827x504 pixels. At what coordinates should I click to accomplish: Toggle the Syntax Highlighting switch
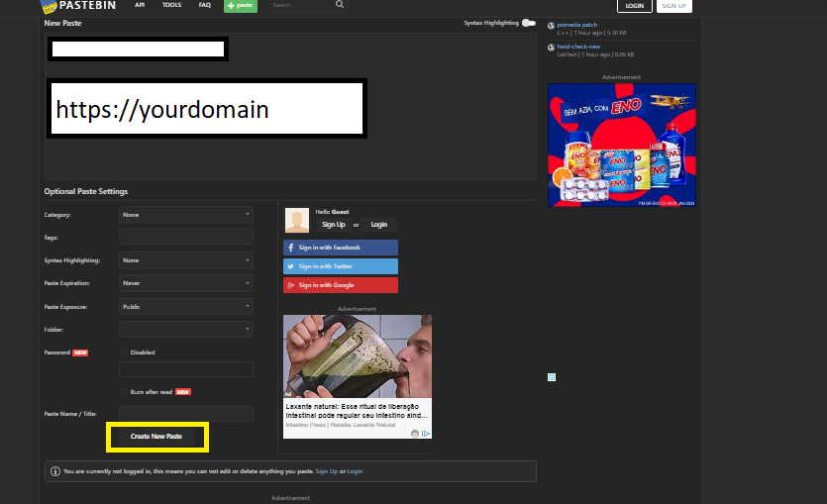[x=529, y=23]
